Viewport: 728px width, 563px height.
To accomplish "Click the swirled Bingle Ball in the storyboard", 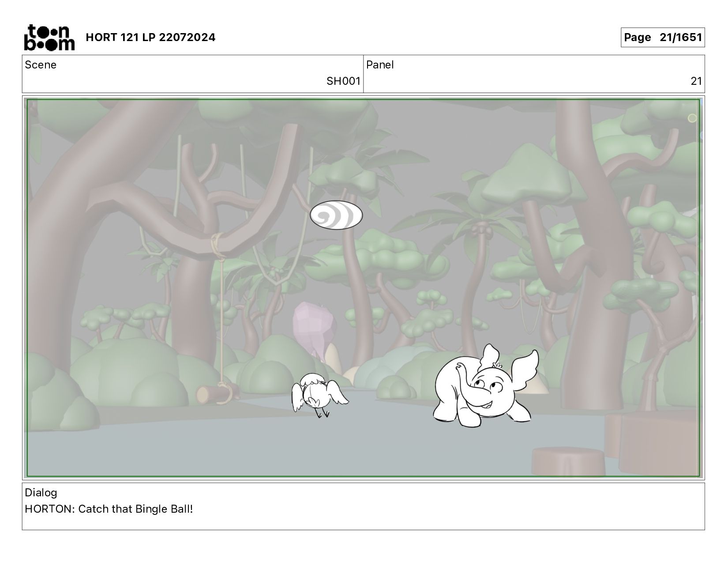I will point(336,215).
